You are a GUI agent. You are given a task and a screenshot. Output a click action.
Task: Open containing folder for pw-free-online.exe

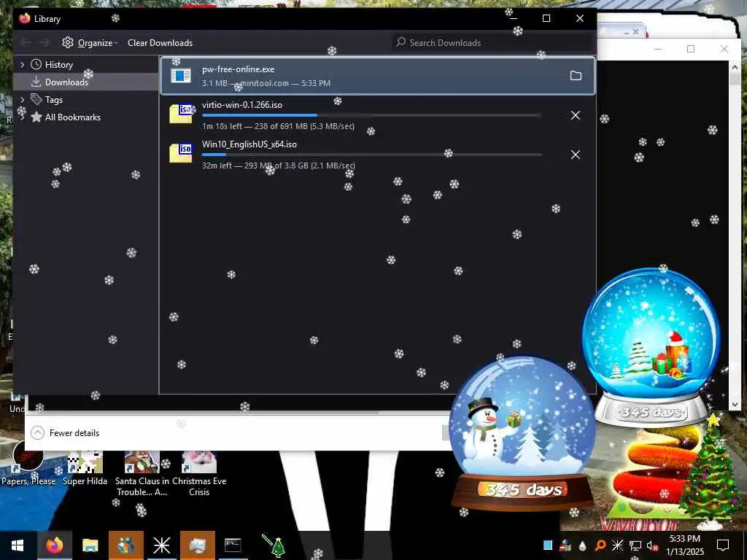(576, 76)
